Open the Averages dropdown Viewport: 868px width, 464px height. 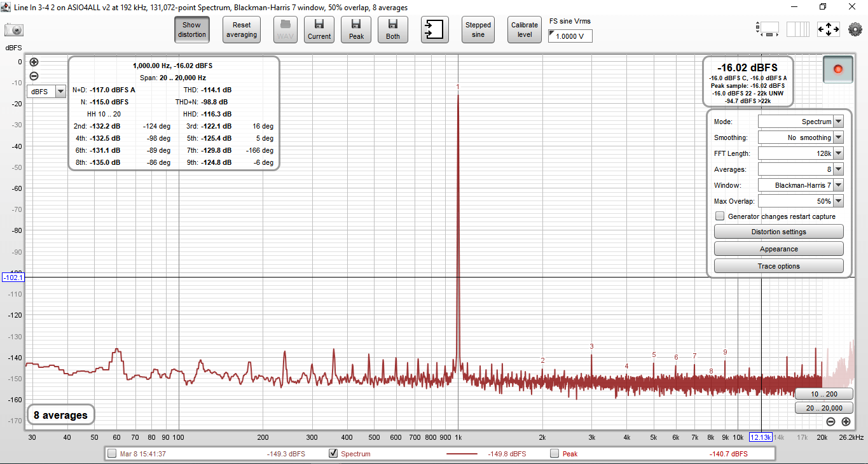click(x=801, y=169)
